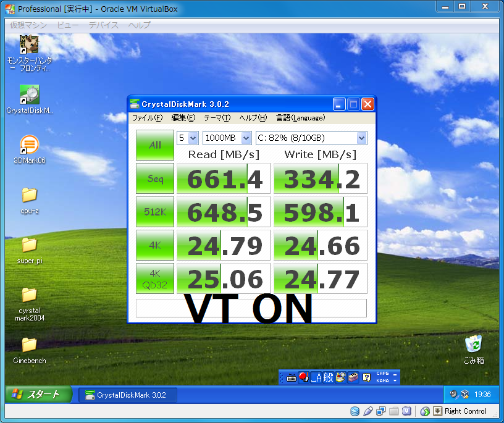Viewport: 504px width, 423px height.
Task: Open the recycle bin (ごみ箱) icon
Action: coord(474,344)
